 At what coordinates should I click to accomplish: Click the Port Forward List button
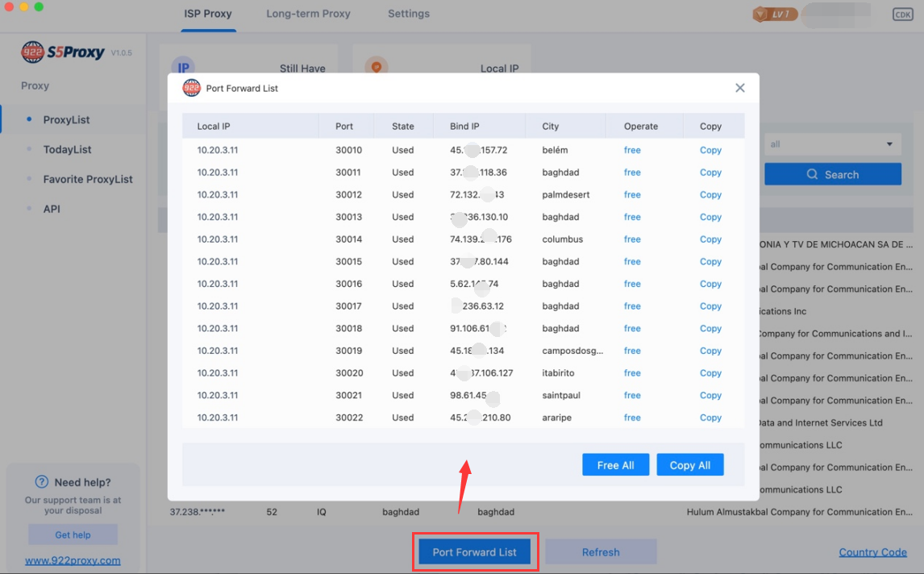point(474,552)
